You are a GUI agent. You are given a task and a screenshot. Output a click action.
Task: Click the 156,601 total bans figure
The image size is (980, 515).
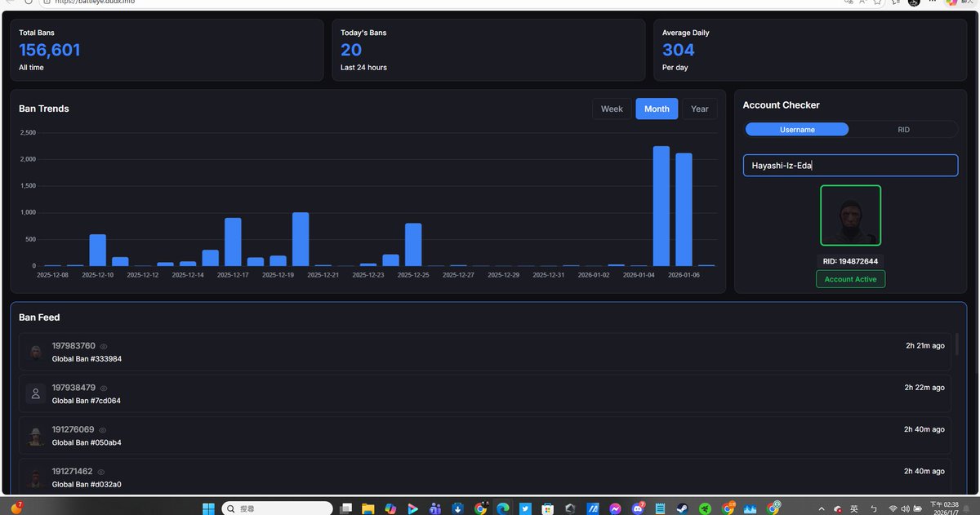50,51
